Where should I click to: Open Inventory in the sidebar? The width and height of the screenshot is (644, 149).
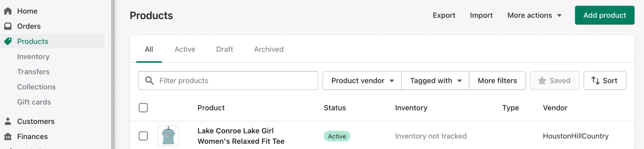pyautogui.click(x=33, y=57)
